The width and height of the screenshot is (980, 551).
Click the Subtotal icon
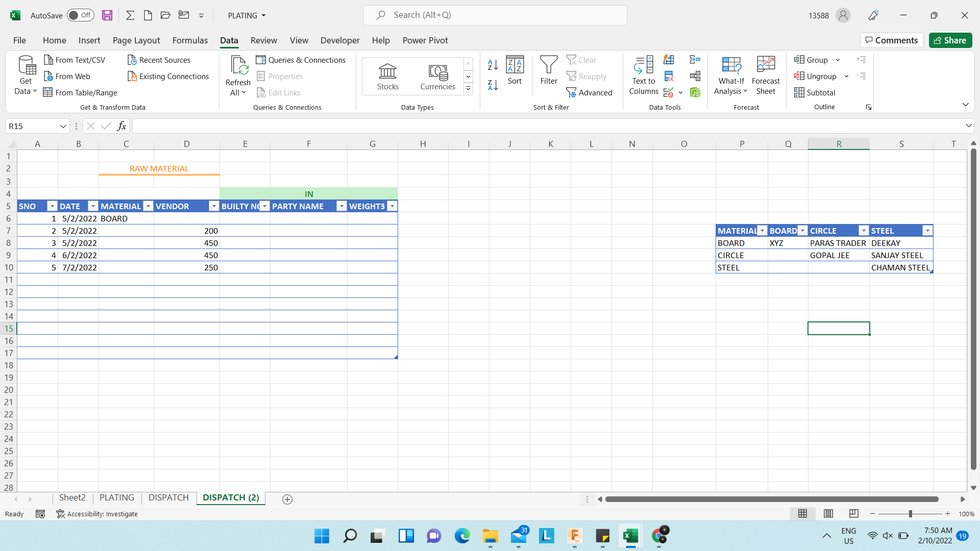pos(815,92)
